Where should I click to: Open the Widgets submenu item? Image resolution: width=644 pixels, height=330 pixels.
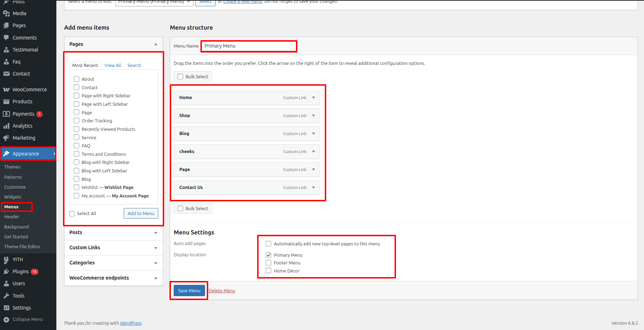(x=13, y=197)
